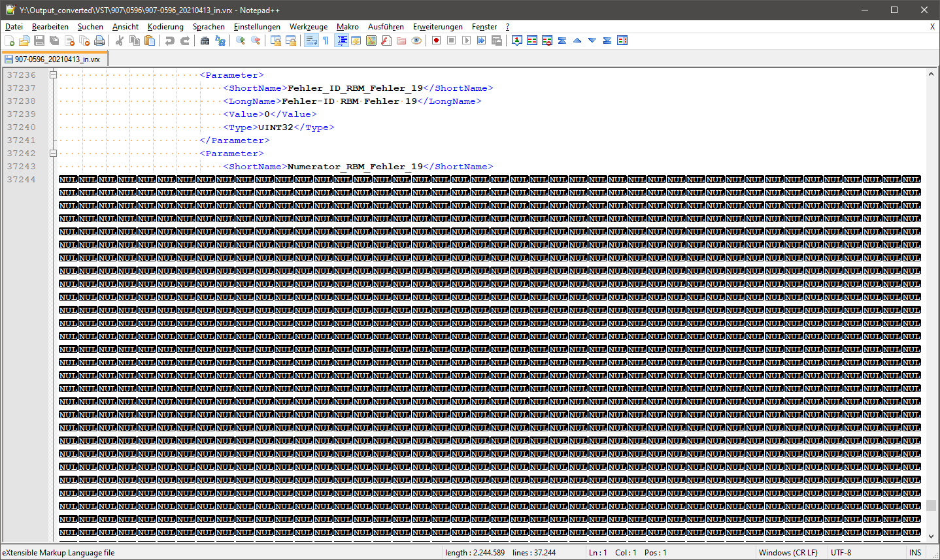Toggle the Document Map icon
This screenshot has height=560, width=940.
pos(371,41)
